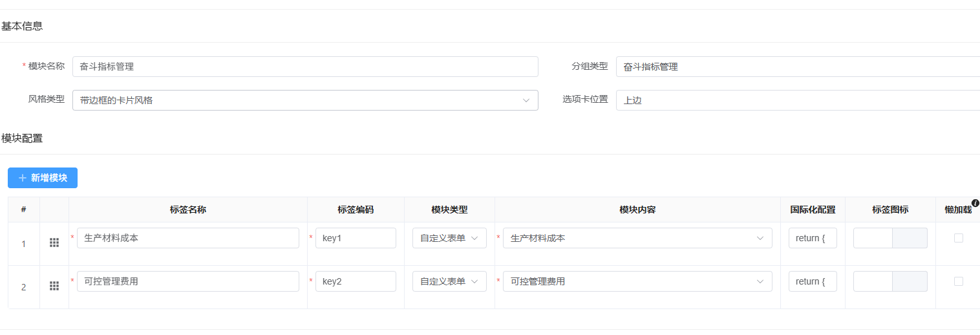The width and height of the screenshot is (980, 335).
Task: Click the drag handle icon in row 2
Action: tap(54, 286)
